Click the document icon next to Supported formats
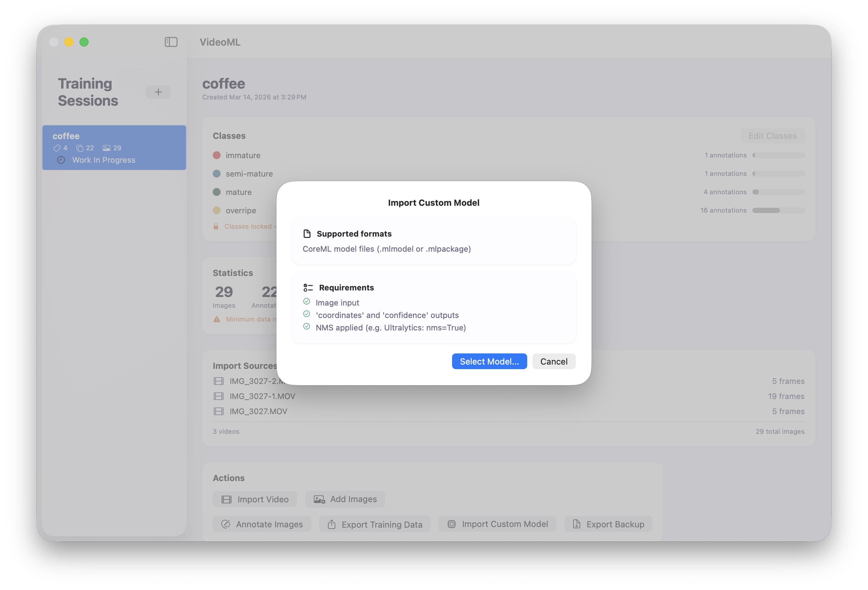 307,233
